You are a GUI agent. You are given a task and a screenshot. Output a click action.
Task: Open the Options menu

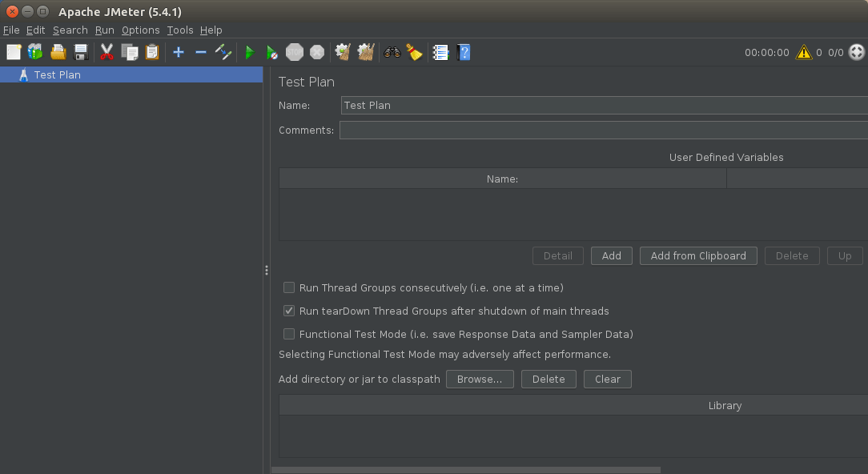pyautogui.click(x=140, y=30)
